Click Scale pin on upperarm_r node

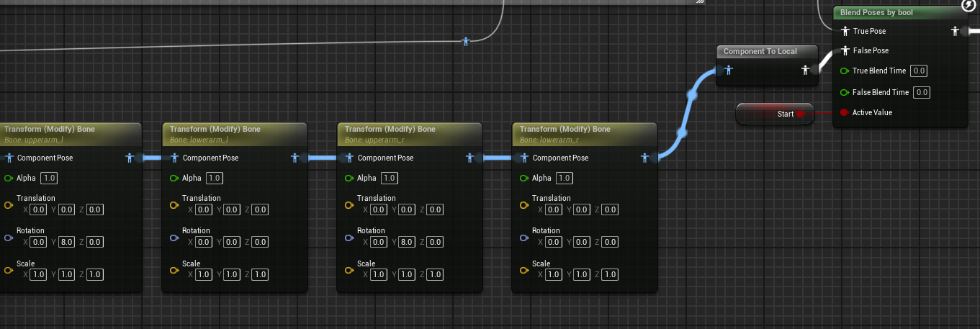[x=349, y=271]
